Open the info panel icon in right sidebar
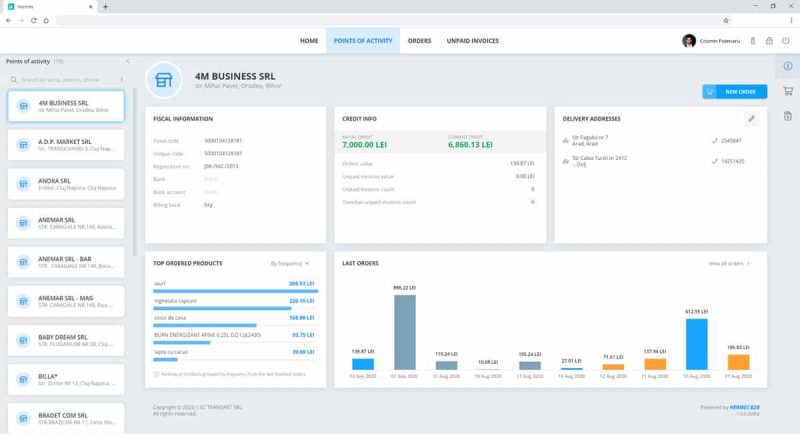Image resolution: width=800 pixels, height=434 pixels. (x=787, y=66)
